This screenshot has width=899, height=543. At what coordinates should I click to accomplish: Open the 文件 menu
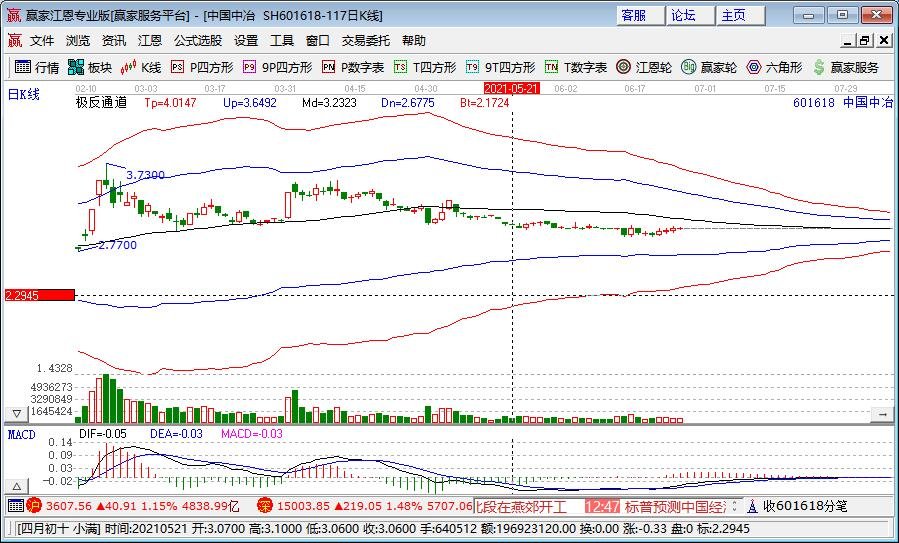[42, 41]
